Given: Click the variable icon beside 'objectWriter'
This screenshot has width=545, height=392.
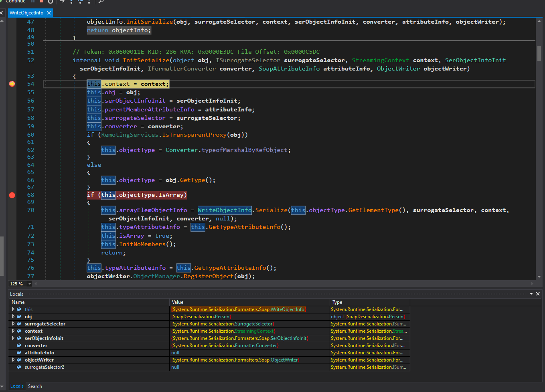Looking at the screenshot, I should tap(19, 360).
